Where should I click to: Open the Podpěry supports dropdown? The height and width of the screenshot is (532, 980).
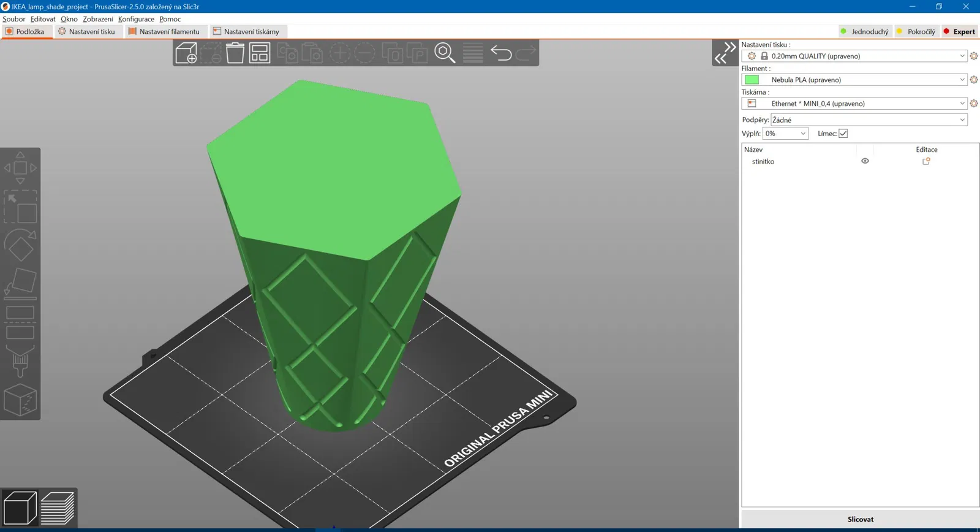pos(869,120)
